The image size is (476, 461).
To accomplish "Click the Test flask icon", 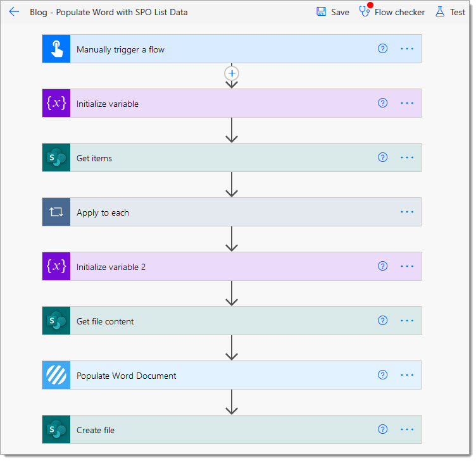I will [x=440, y=11].
